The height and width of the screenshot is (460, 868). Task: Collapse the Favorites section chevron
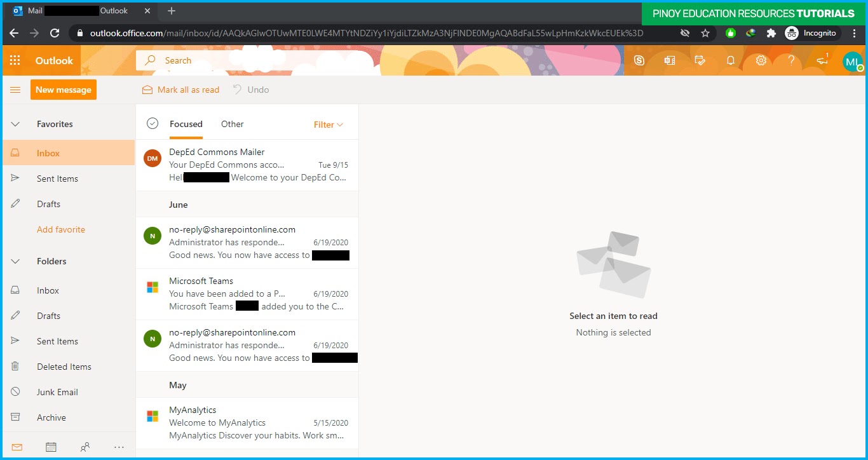[16, 124]
